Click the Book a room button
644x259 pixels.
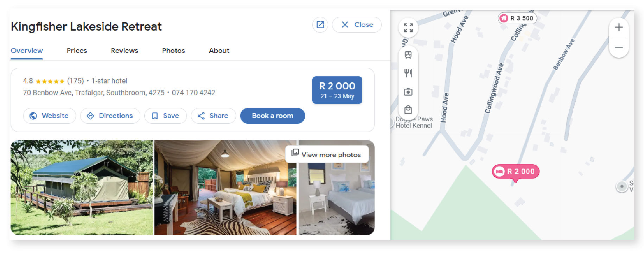click(x=273, y=116)
